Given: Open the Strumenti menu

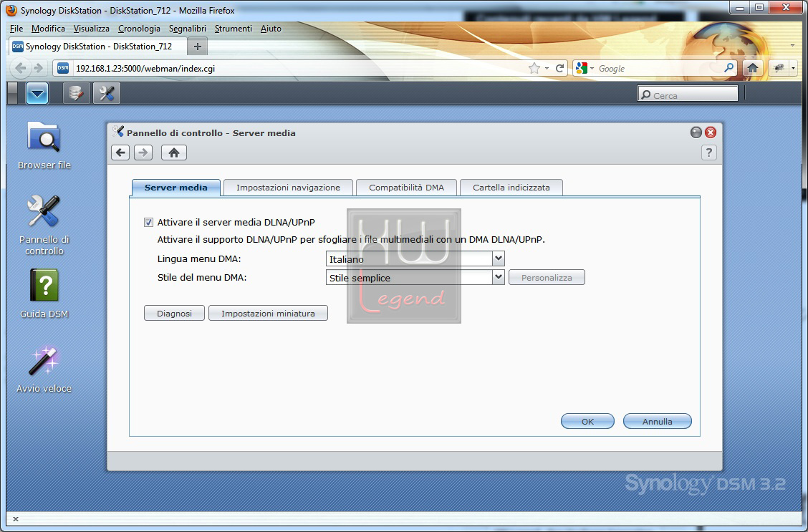Looking at the screenshot, I should click(x=234, y=29).
